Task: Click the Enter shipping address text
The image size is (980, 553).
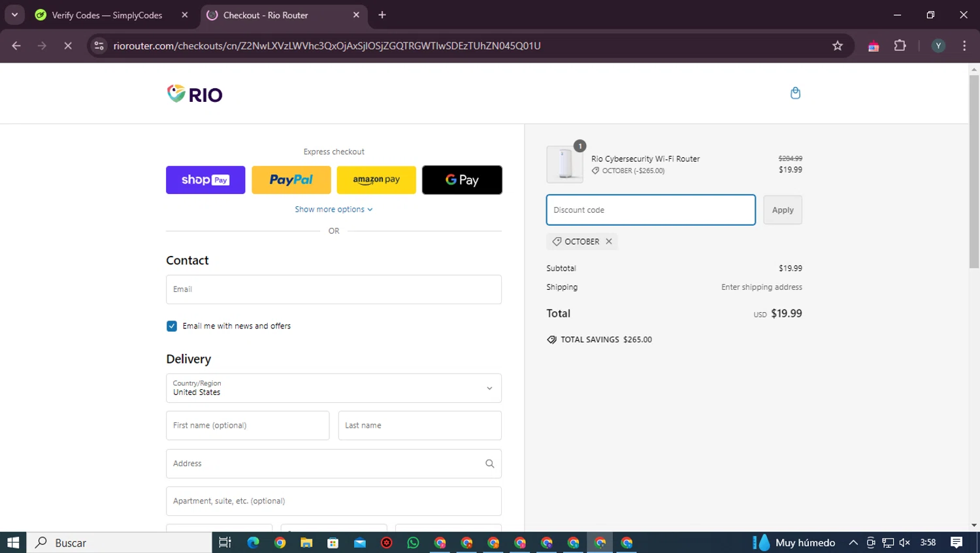Action: 762,287
